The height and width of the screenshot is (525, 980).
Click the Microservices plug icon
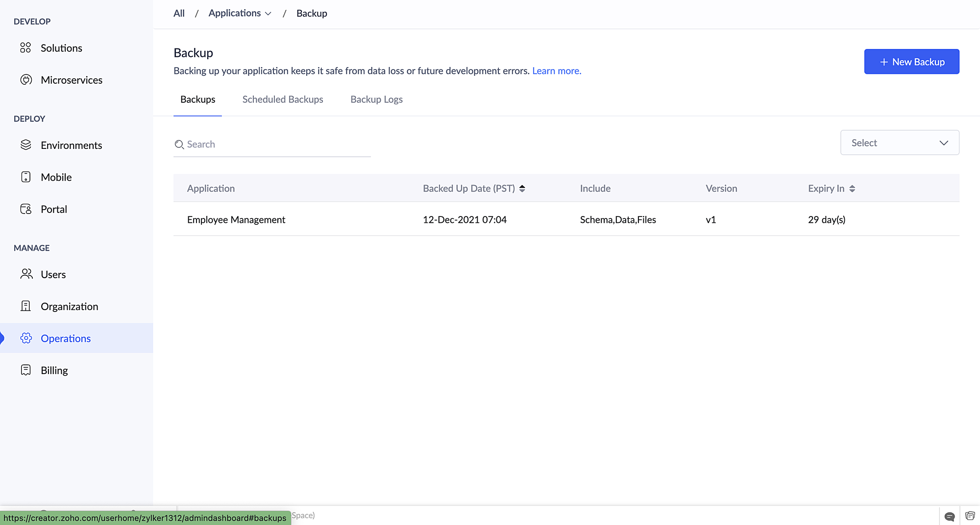point(26,80)
